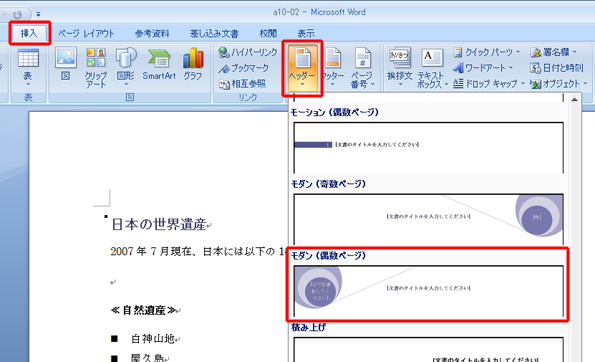Click paragraph starting 2007 年 7 月現在
This screenshot has height=362, width=595.
tap(198, 252)
